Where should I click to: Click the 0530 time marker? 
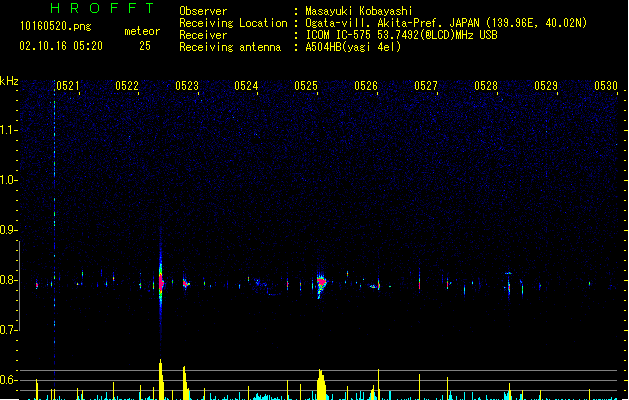pyautogui.click(x=606, y=86)
